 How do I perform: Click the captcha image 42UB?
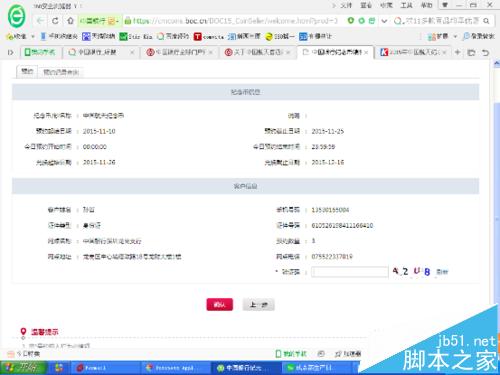coord(411,271)
